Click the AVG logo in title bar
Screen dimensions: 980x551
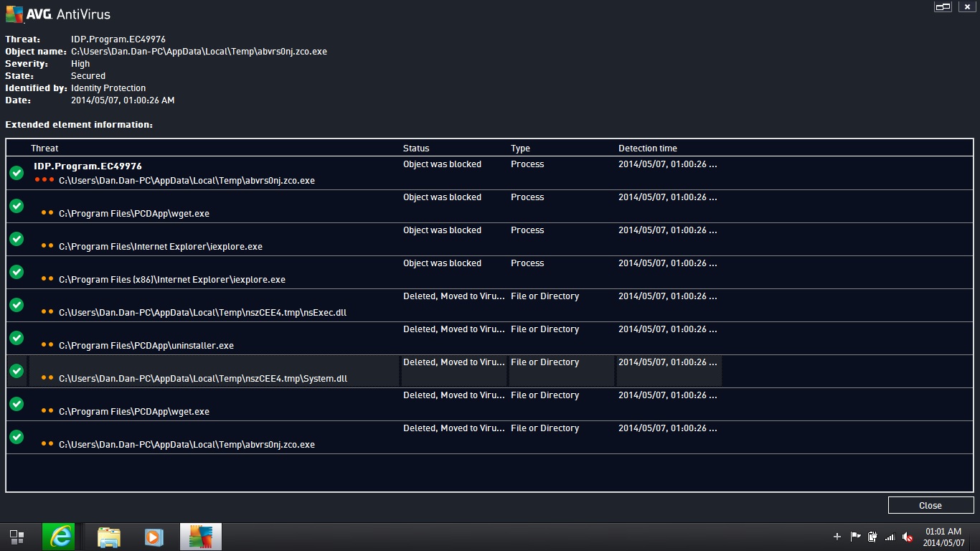click(13, 13)
